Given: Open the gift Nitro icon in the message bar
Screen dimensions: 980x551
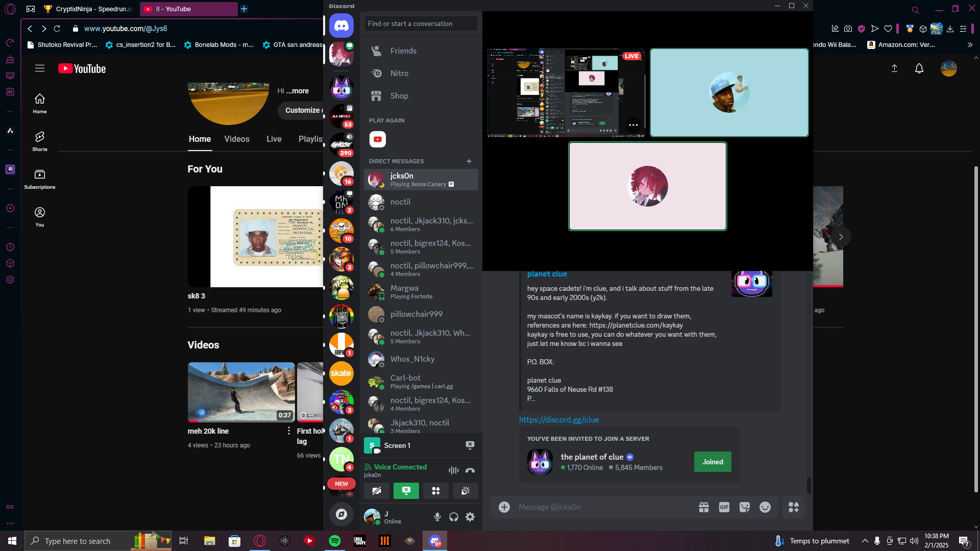Looking at the screenshot, I should coord(704,507).
